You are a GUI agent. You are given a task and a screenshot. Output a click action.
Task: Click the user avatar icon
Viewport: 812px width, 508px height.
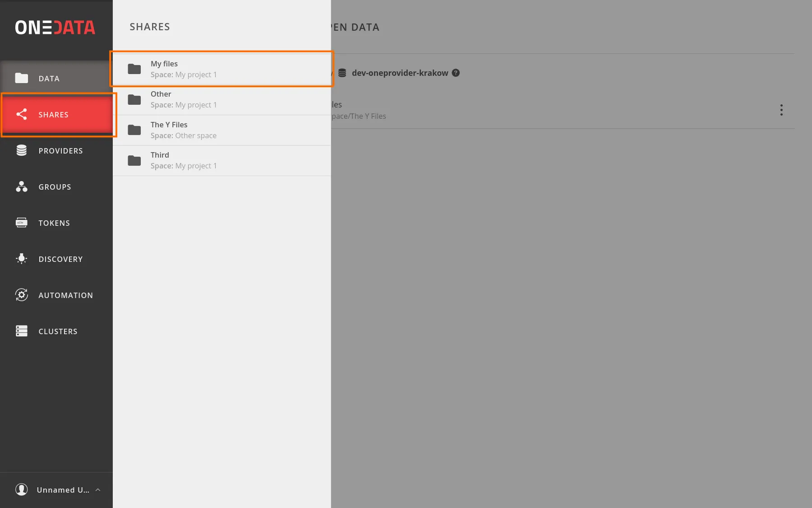click(21, 489)
